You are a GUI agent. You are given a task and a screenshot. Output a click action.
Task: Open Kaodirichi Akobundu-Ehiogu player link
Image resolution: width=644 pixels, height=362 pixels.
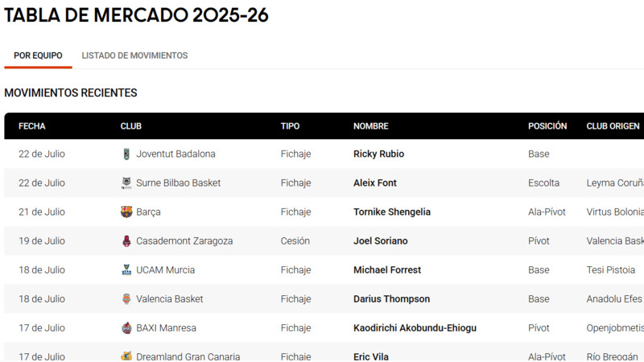(415, 328)
